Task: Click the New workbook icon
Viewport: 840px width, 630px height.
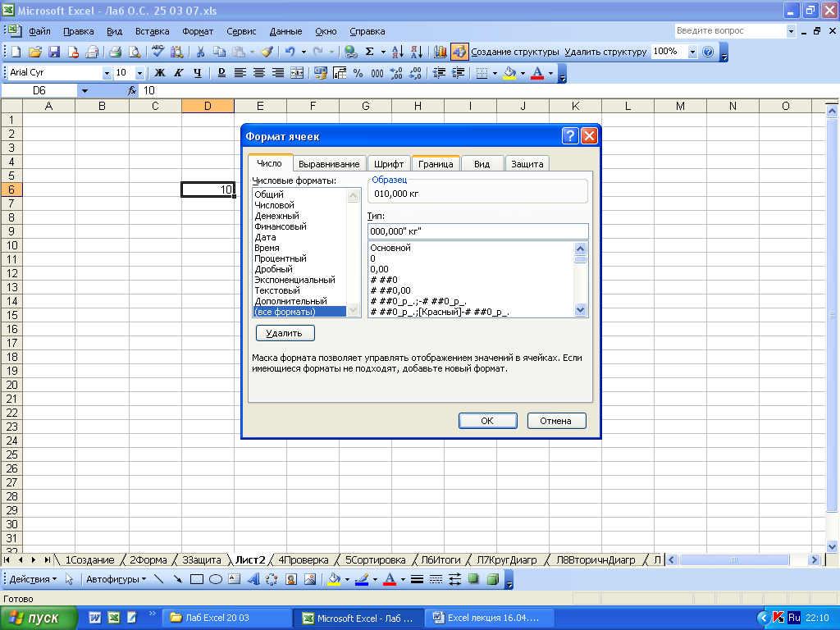Action: pyautogui.click(x=16, y=52)
